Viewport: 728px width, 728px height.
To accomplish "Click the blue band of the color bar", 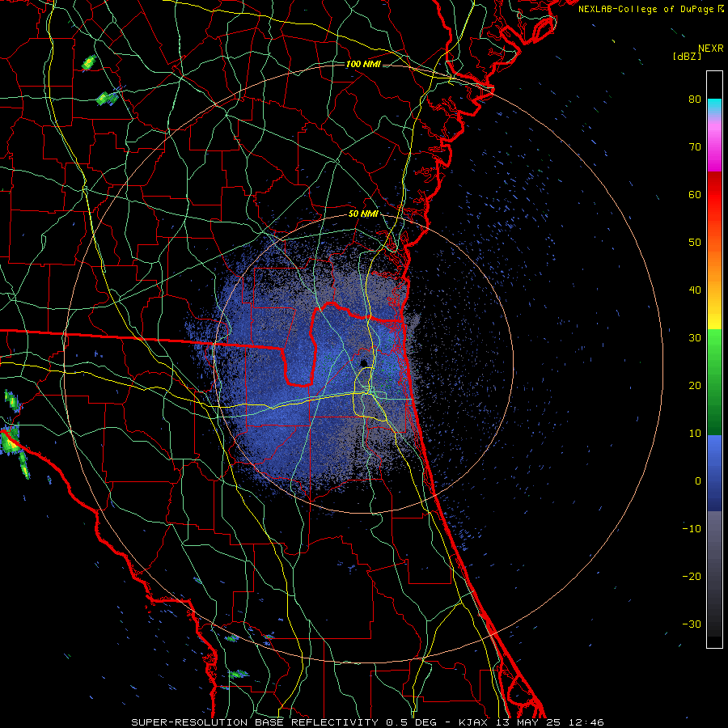I will (714, 473).
